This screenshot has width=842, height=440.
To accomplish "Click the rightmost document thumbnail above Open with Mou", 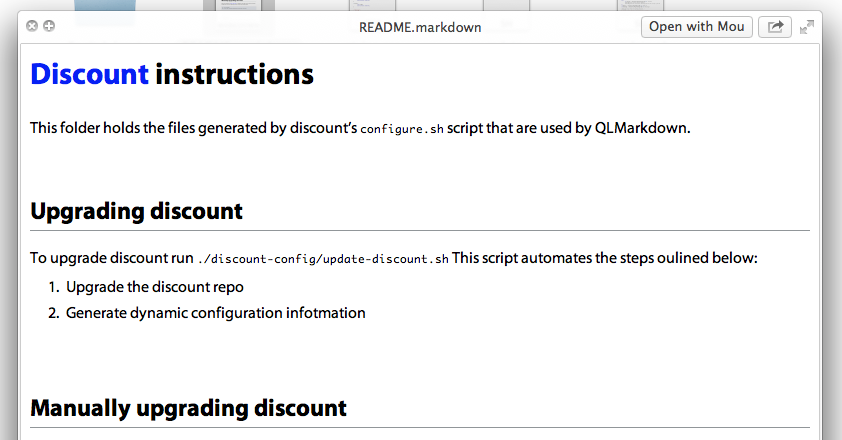I will pos(640,5).
